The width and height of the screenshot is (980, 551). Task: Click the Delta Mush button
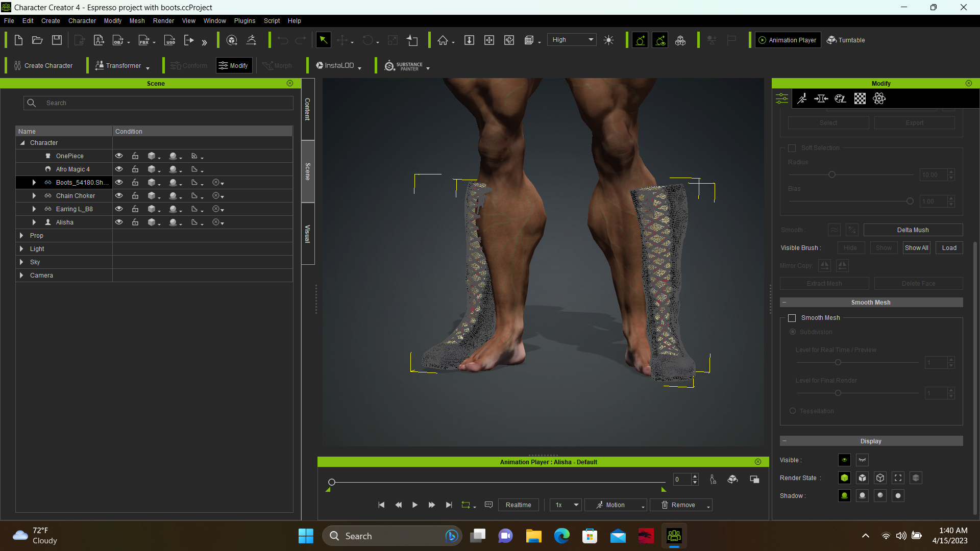pyautogui.click(x=913, y=230)
